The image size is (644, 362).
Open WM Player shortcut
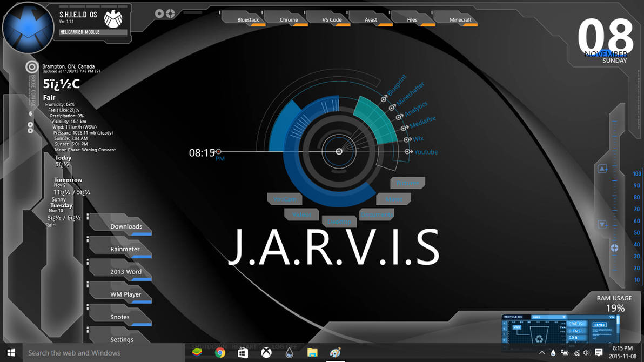pyautogui.click(x=121, y=293)
